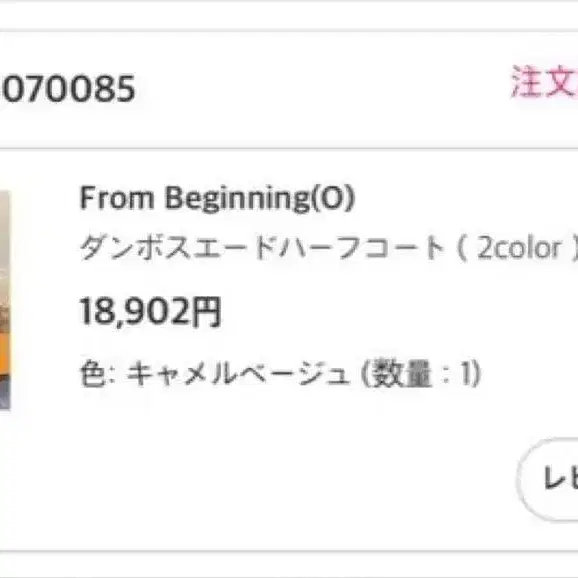Click the order number ending 070085

tap(68, 88)
